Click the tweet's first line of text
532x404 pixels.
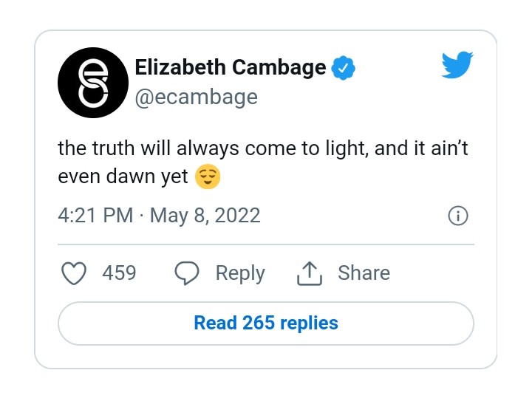262,148
